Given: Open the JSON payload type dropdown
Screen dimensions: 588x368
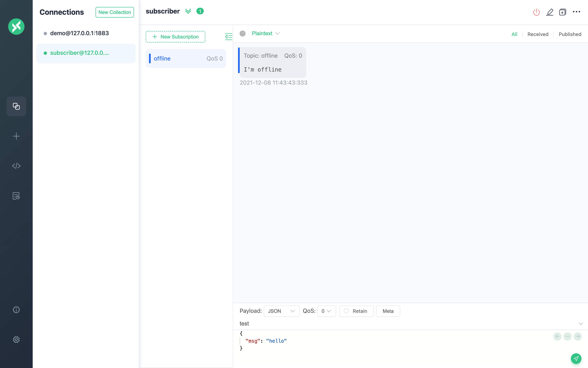Looking at the screenshot, I should (x=281, y=311).
